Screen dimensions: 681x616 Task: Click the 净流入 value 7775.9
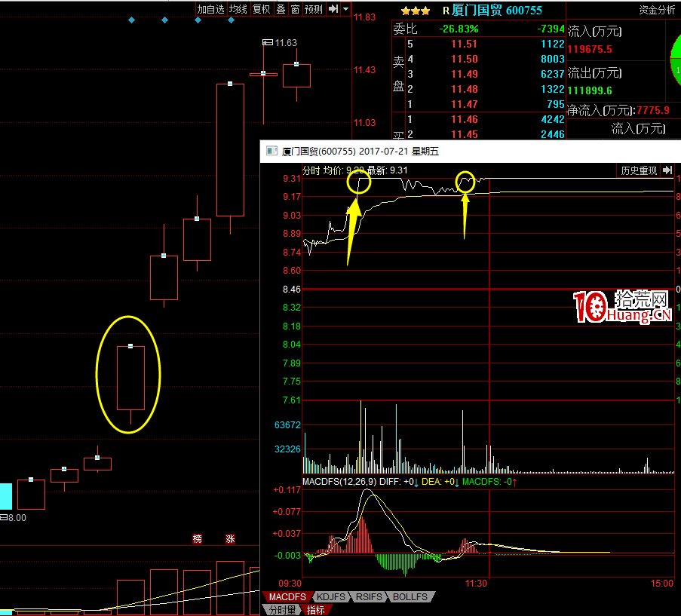653,110
